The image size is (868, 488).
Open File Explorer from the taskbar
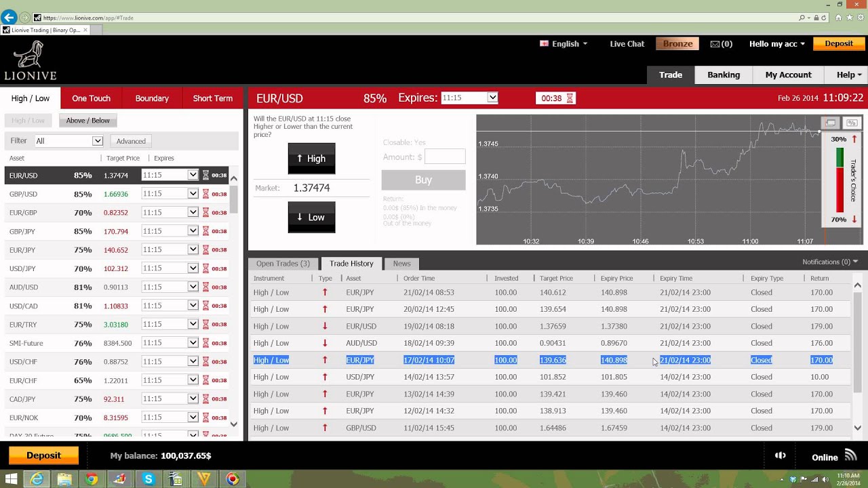(64, 479)
